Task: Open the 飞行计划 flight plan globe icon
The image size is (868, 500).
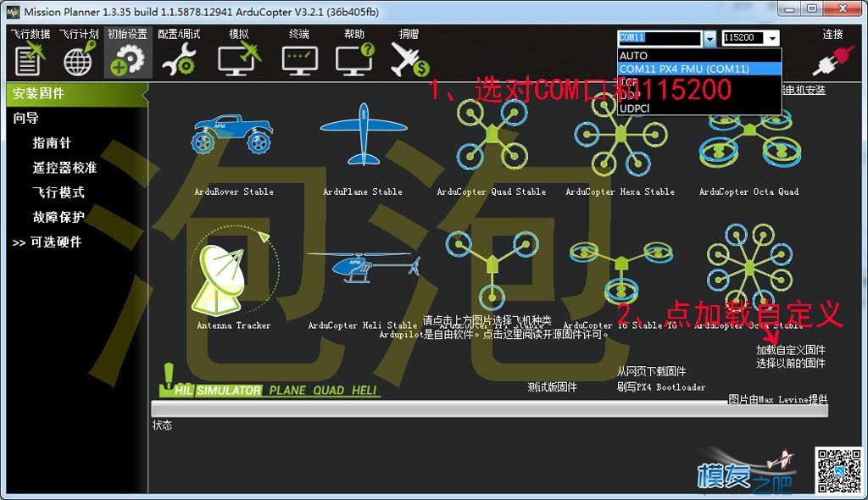Action: tap(79, 53)
